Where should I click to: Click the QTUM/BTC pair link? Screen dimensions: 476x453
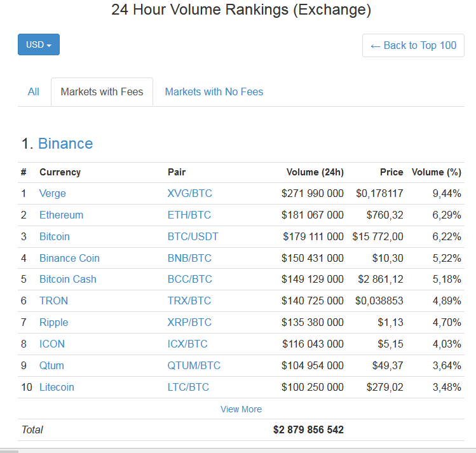(x=194, y=365)
